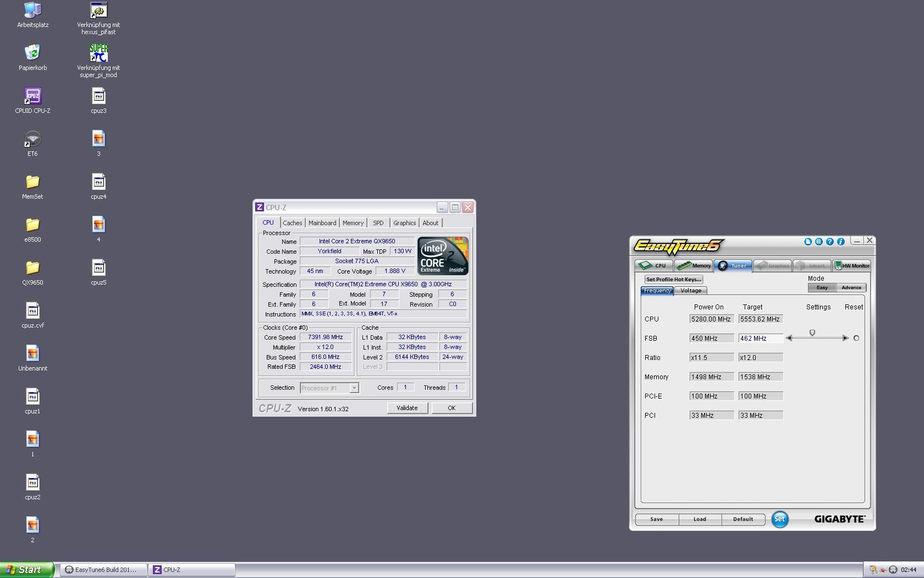Open the Caches tab in CPU-Z
Screen dimensions: 924x578
coord(293,223)
